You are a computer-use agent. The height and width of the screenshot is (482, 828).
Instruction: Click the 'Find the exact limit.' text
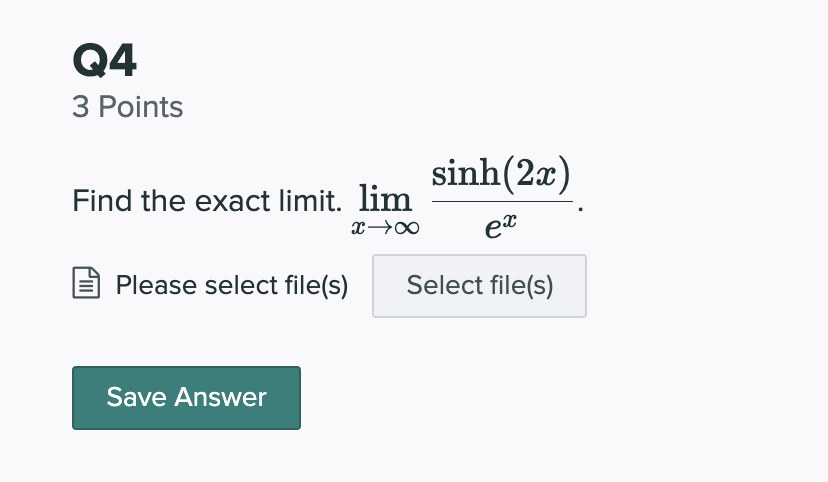[207, 201]
